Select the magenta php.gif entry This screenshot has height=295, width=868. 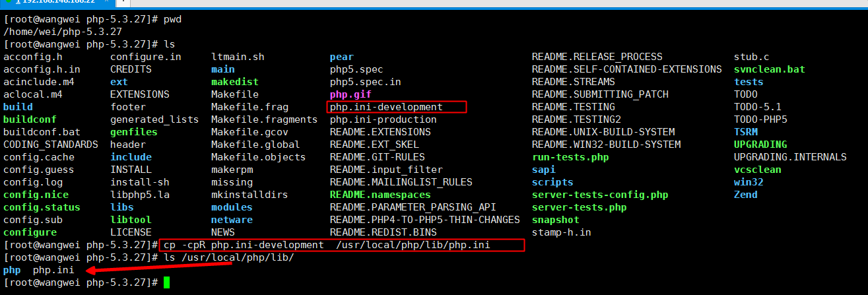click(351, 94)
